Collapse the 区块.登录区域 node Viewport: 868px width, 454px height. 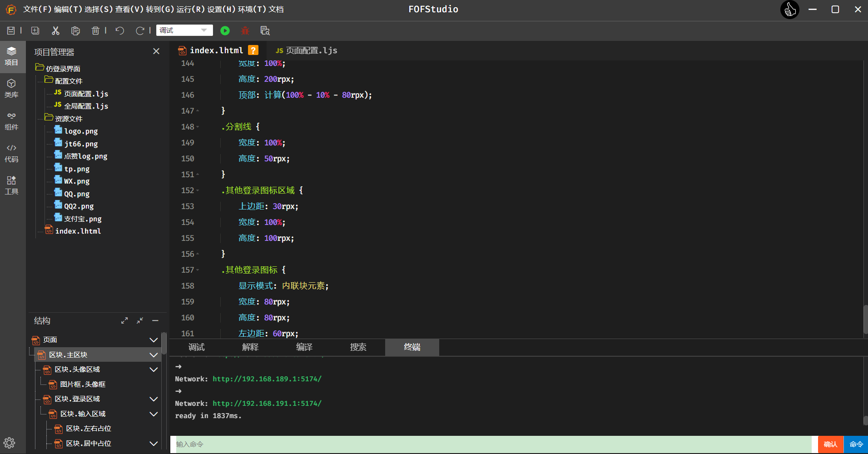[154, 399]
